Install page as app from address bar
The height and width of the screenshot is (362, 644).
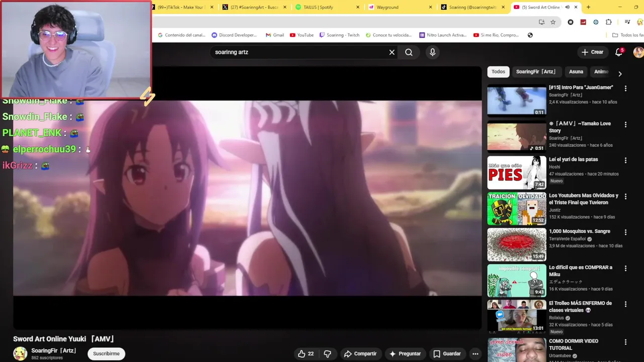[541, 22]
